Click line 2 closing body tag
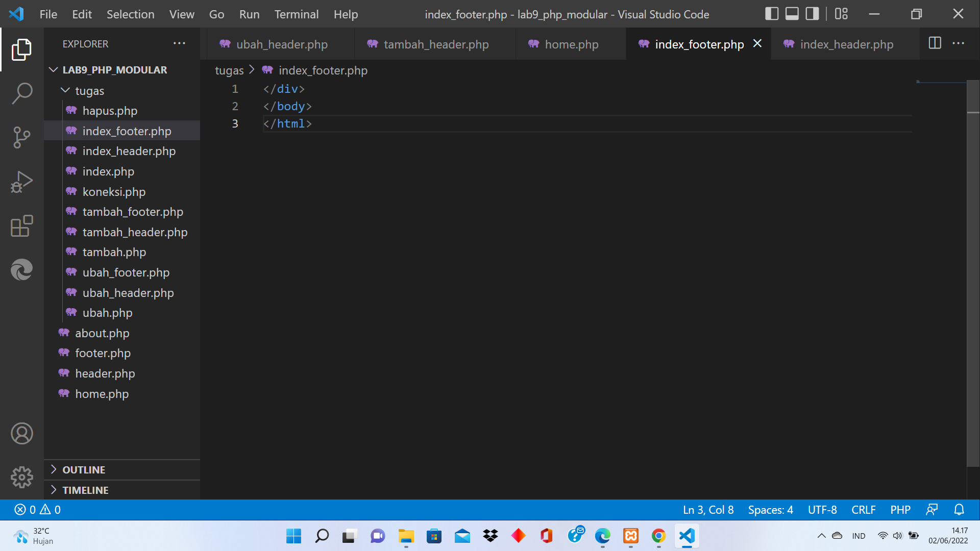Viewport: 980px width, 551px height. [x=287, y=106]
